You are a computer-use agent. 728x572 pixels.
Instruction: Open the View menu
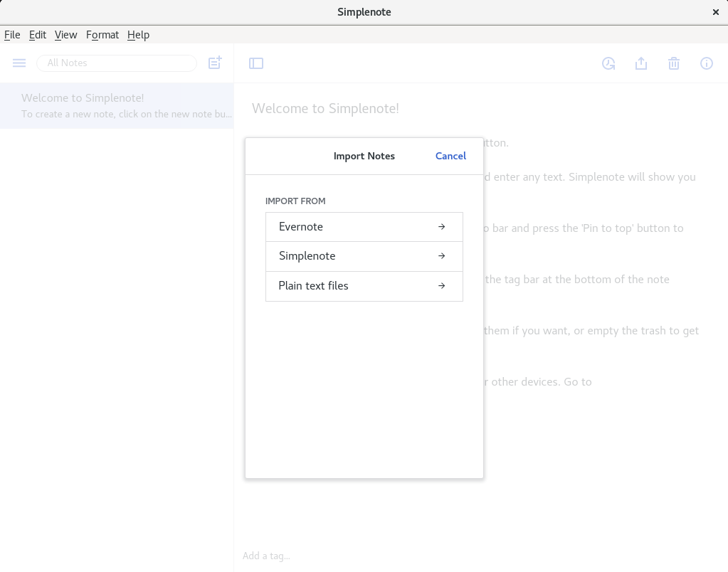point(65,35)
